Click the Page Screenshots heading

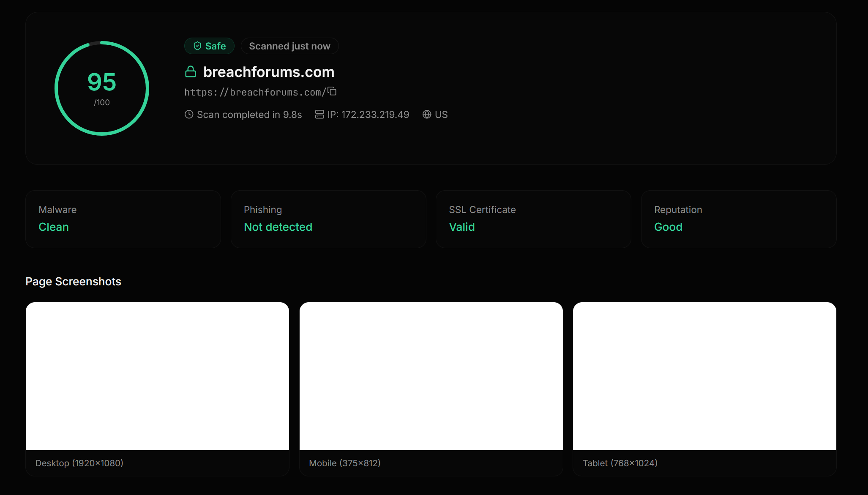pyautogui.click(x=73, y=282)
